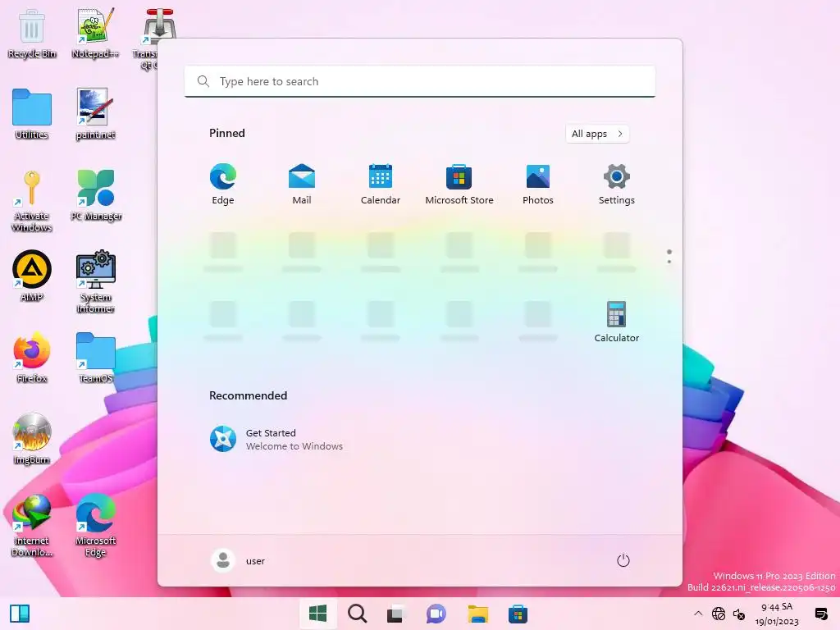The height and width of the screenshot is (630, 840).
Task: Select Internet Download Manager desktop shortcut
Action: click(x=32, y=526)
